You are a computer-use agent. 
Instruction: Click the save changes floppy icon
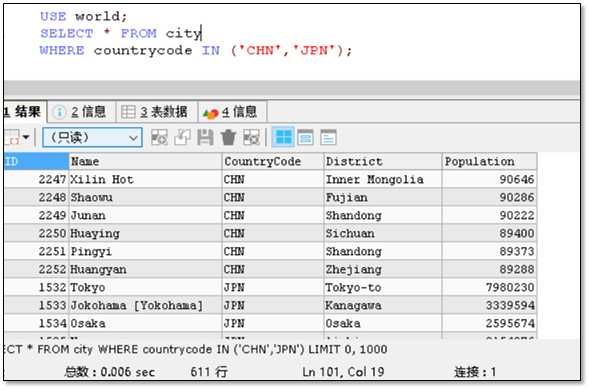(205, 137)
